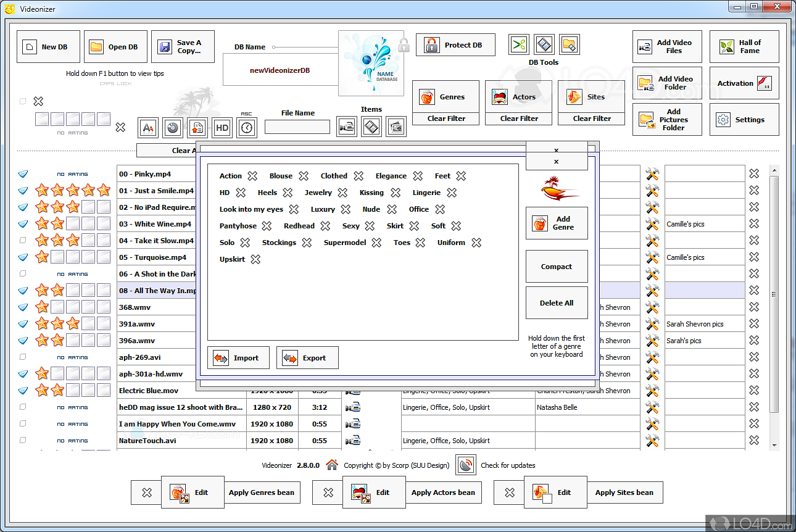Screen dimensions: 796x532
Task: Click the Add Genre button
Action: tap(557, 223)
